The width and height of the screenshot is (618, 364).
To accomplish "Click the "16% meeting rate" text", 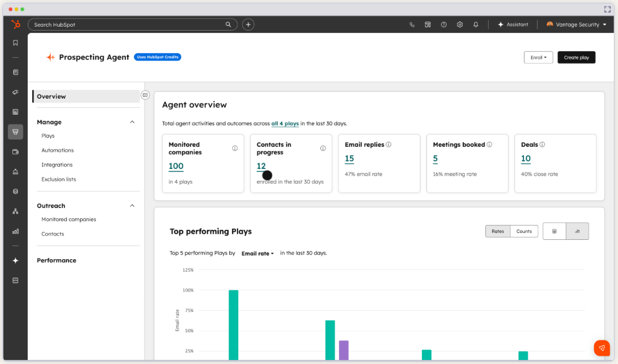I will [x=455, y=174].
